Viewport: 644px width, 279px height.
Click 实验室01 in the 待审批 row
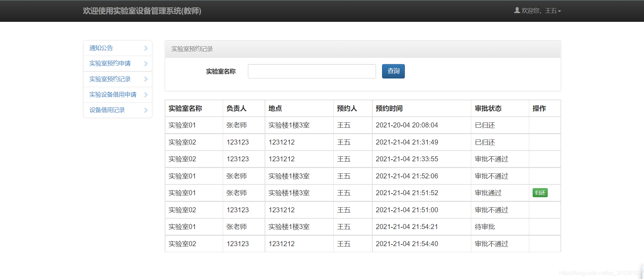(x=182, y=227)
